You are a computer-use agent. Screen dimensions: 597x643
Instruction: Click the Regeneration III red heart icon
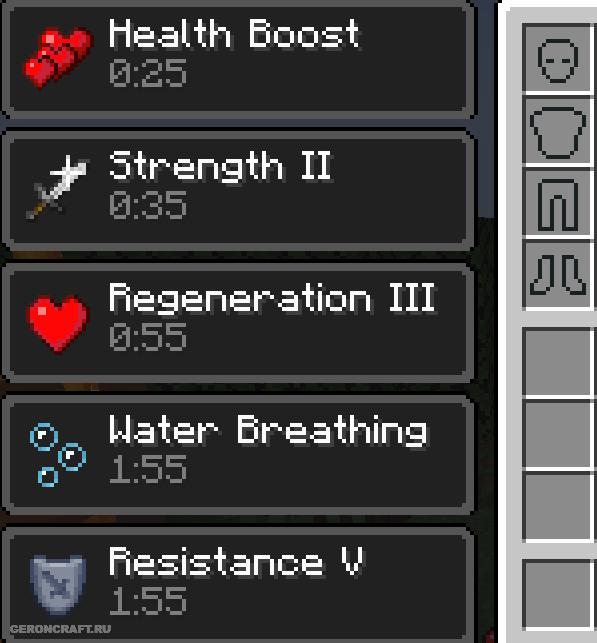58,324
